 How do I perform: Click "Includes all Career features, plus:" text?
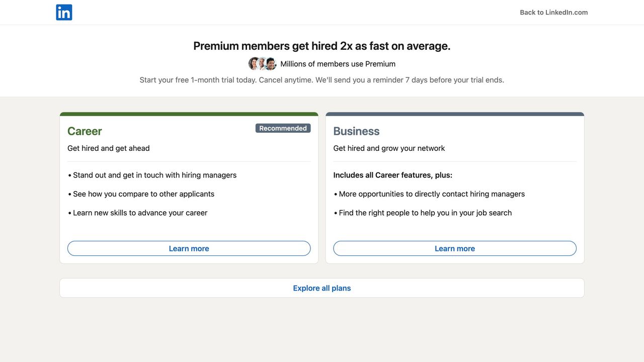point(392,175)
